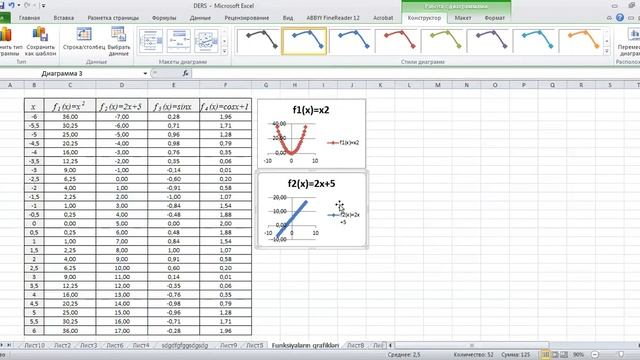
Task: Open the Данные ribbon tab
Action: tap(200, 18)
